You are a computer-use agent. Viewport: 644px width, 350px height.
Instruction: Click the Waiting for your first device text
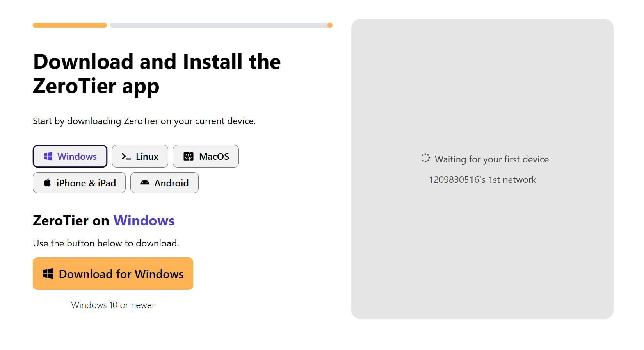coord(492,159)
